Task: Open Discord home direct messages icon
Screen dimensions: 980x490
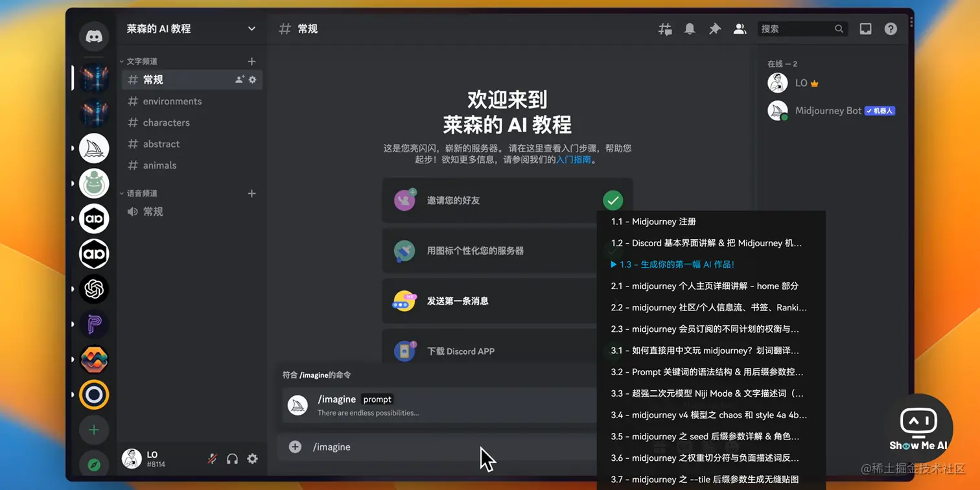Action: pos(94,37)
